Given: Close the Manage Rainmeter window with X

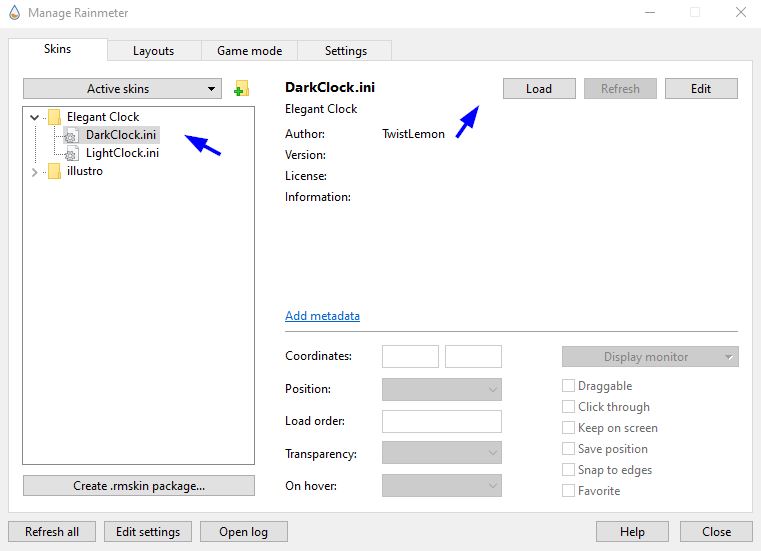Looking at the screenshot, I should 741,12.
